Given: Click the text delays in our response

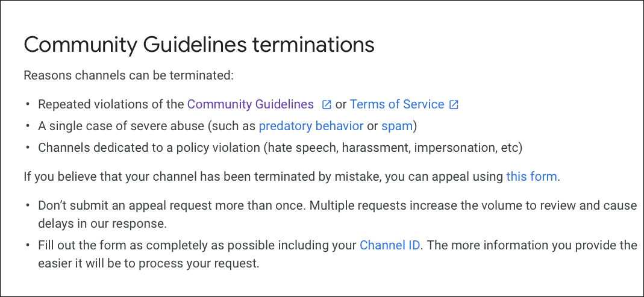Looking at the screenshot, I should [102, 224].
